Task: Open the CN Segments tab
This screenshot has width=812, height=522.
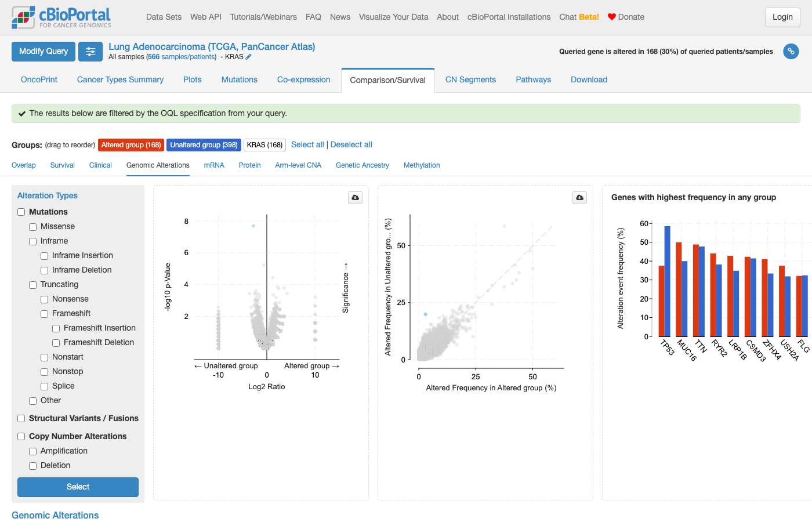Action: click(x=470, y=79)
